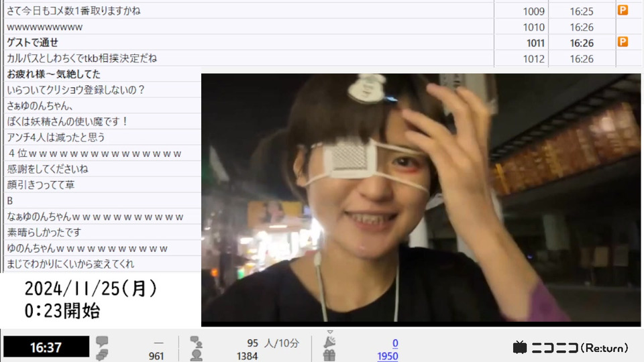Click the '0:23開始' start time text
Viewport: 644px width, 362px height.
(62, 310)
